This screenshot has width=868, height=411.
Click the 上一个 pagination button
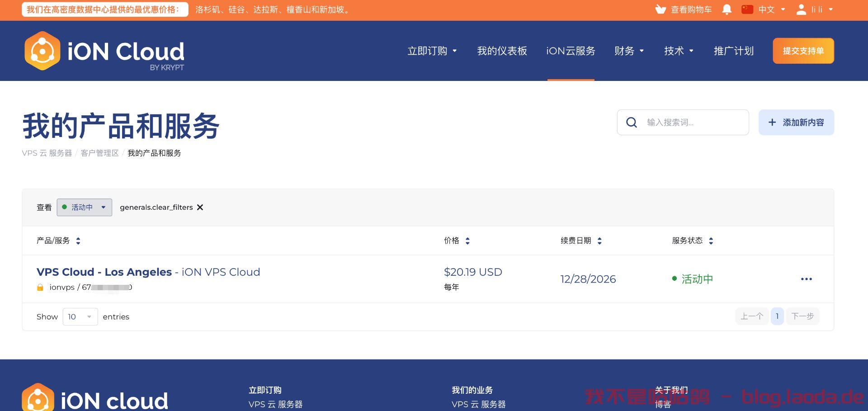pos(752,316)
